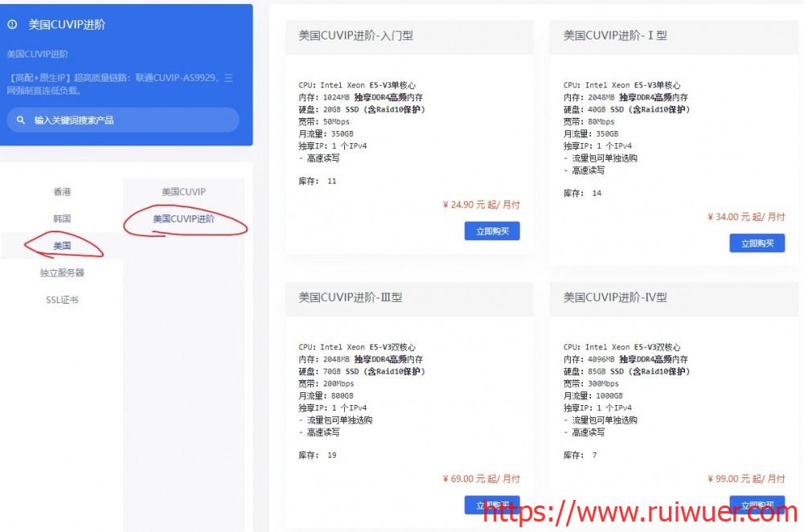Select the 美国CUVIP进阶 product group
Screen dimensions: 804x532
(183, 219)
